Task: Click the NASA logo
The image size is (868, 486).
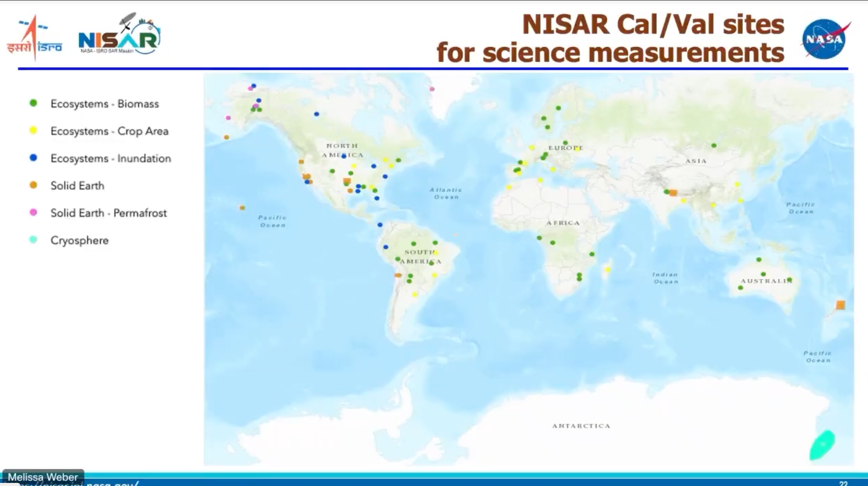Action: coord(826,39)
